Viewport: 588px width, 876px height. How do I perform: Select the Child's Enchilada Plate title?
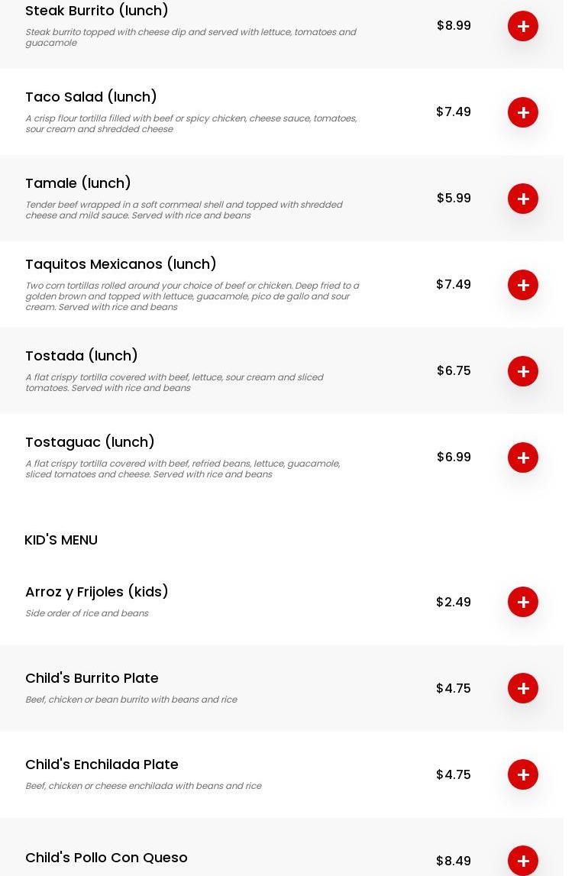(x=102, y=764)
